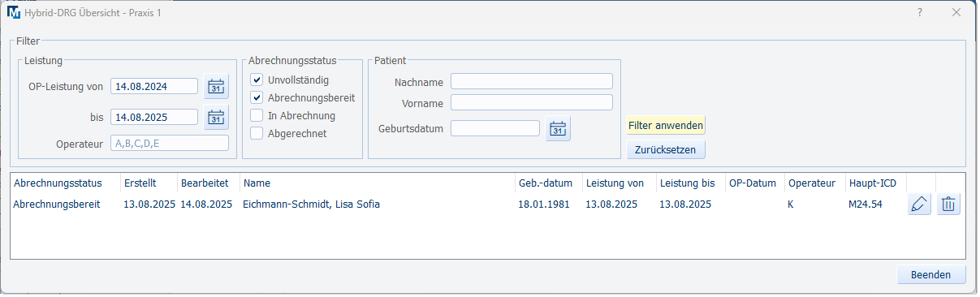The height and width of the screenshot is (297, 980).
Task: Open calendar picker for OP-Leistung von date
Action: 216,87
